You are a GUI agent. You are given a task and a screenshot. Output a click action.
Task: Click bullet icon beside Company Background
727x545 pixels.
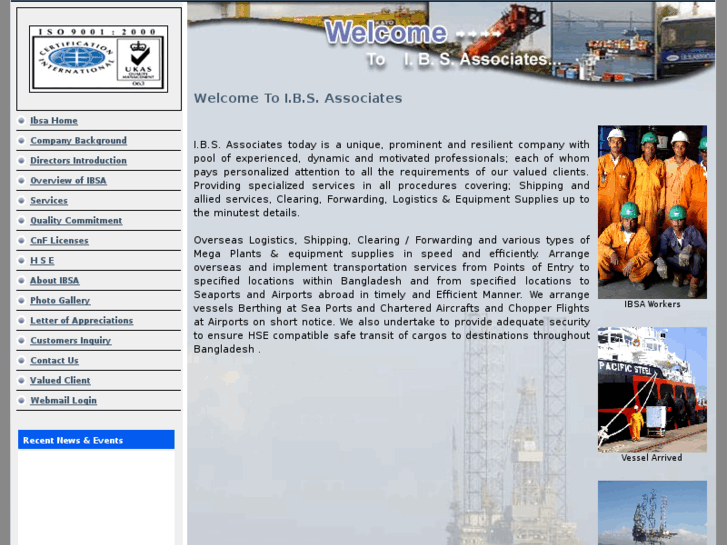[21, 141]
